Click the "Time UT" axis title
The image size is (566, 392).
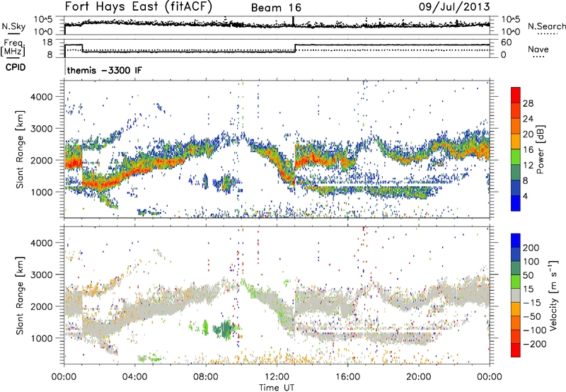pyautogui.click(x=277, y=388)
